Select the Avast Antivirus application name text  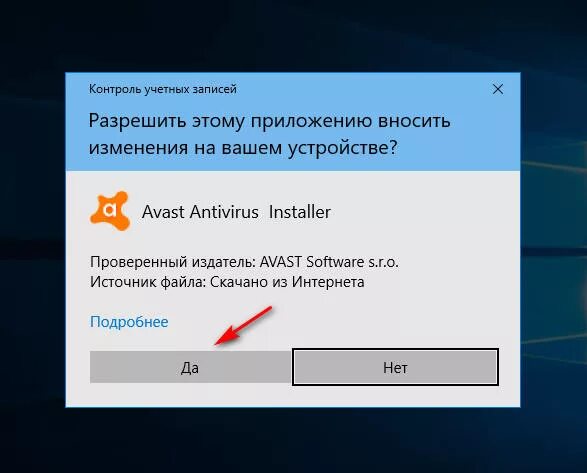point(200,212)
